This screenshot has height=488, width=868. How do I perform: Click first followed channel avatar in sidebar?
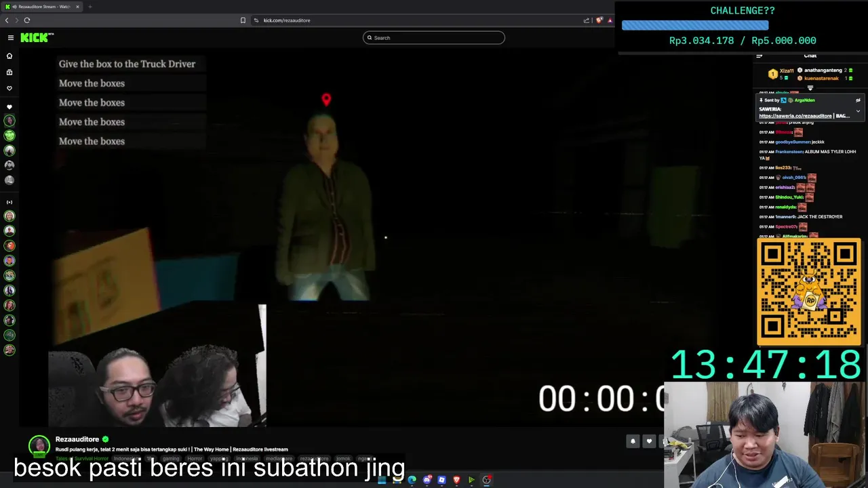tap(9, 121)
